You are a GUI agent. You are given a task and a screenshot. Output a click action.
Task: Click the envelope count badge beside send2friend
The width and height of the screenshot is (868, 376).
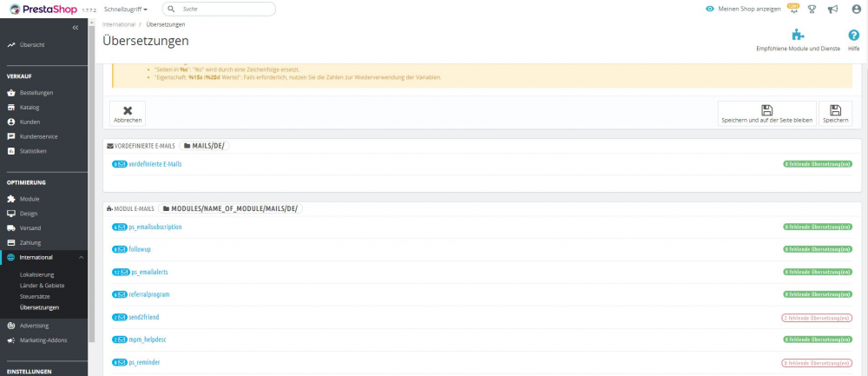[x=120, y=317]
